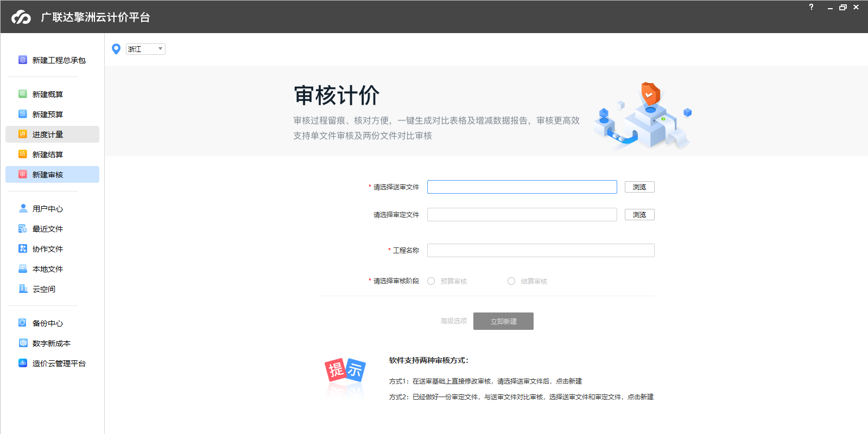Click 浏览 button for 送审文件

click(x=639, y=187)
